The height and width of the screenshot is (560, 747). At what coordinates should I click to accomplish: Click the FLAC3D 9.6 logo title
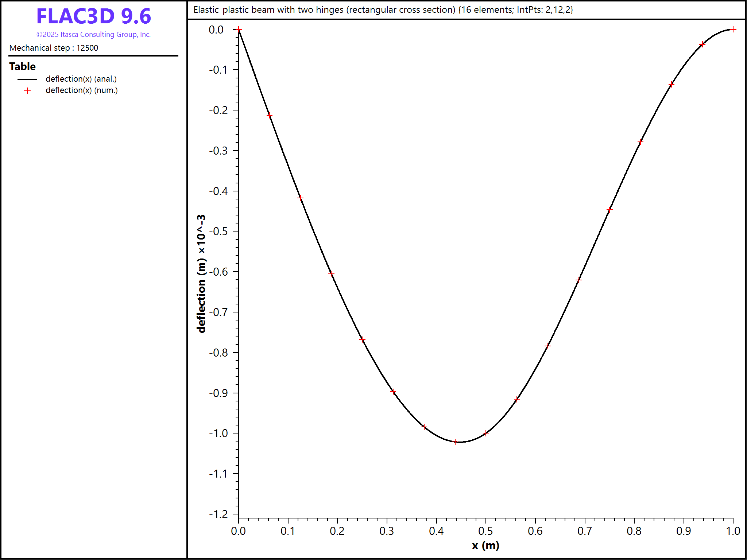(x=93, y=16)
